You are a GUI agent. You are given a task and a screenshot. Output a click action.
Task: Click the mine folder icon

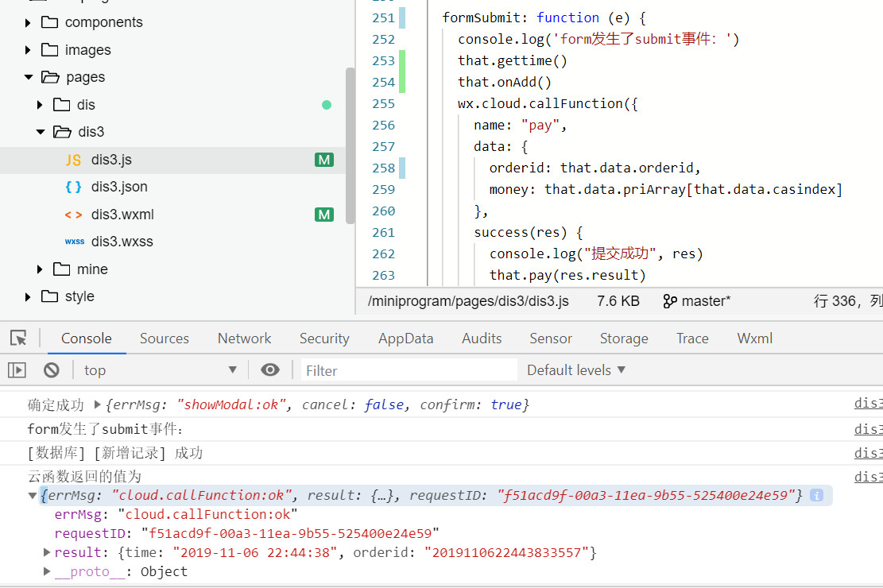point(61,269)
